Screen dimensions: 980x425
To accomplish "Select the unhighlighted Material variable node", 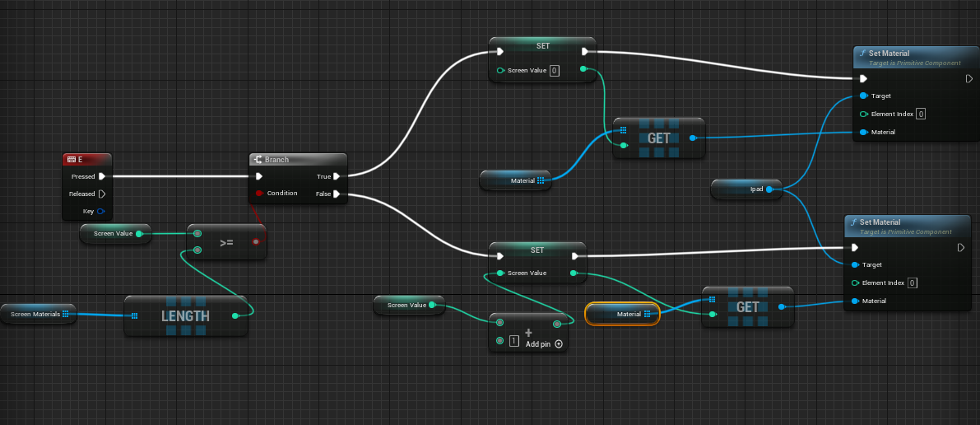I will (x=516, y=180).
